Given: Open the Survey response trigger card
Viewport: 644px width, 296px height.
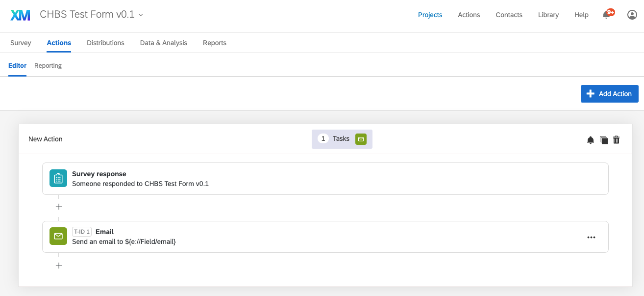Looking at the screenshot, I should (325, 179).
